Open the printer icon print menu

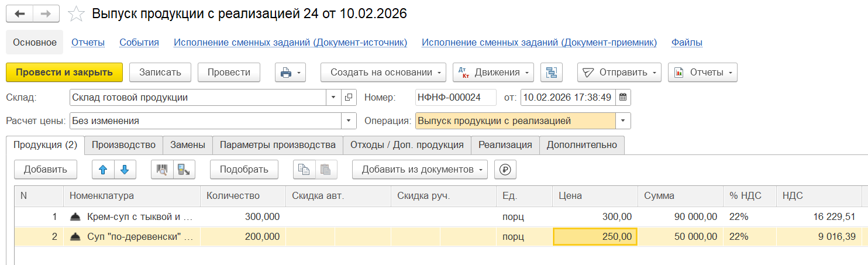point(291,73)
